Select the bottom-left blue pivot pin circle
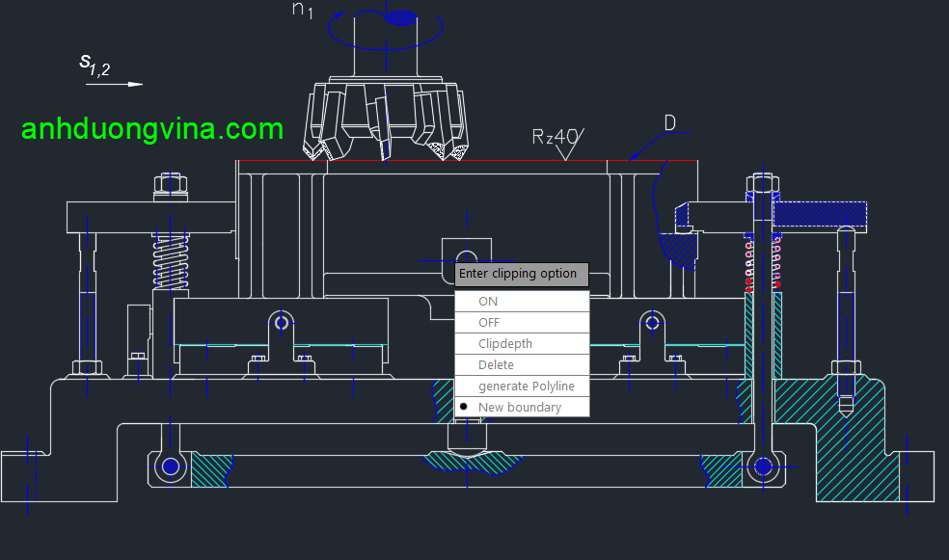The width and height of the screenshot is (949, 560). tap(171, 467)
